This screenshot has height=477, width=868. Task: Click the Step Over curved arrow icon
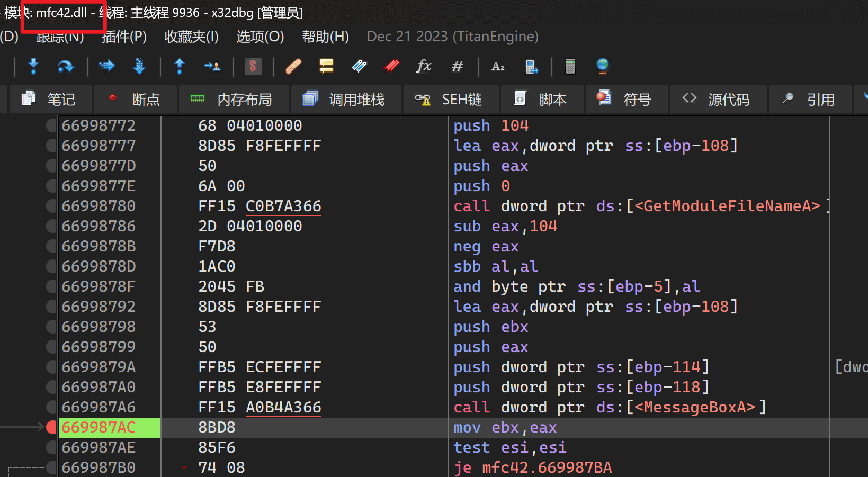tap(66, 66)
